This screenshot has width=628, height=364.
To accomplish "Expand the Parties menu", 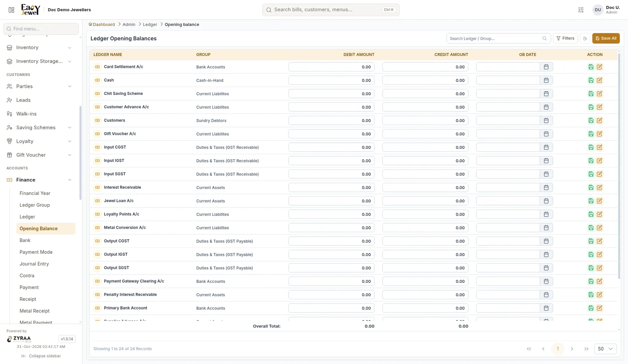I will pyautogui.click(x=39, y=86).
